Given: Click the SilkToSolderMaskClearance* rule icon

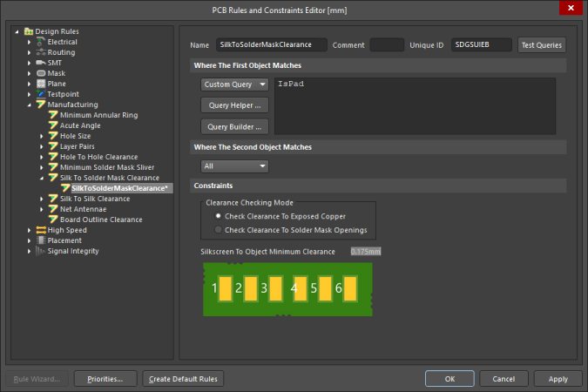Looking at the screenshot, I should pos(65,188).
